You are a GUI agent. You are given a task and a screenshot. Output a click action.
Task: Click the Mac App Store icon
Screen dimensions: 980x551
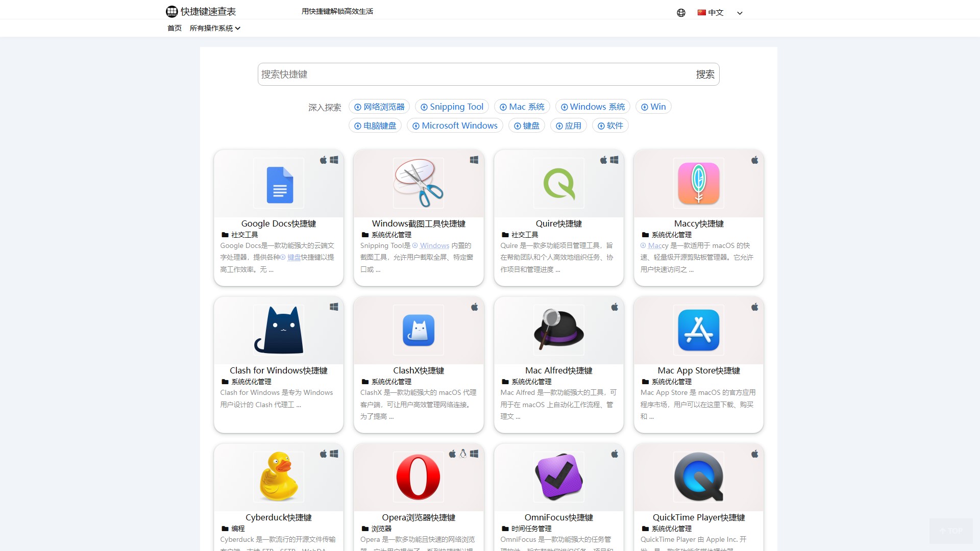[x=698, y=330]
